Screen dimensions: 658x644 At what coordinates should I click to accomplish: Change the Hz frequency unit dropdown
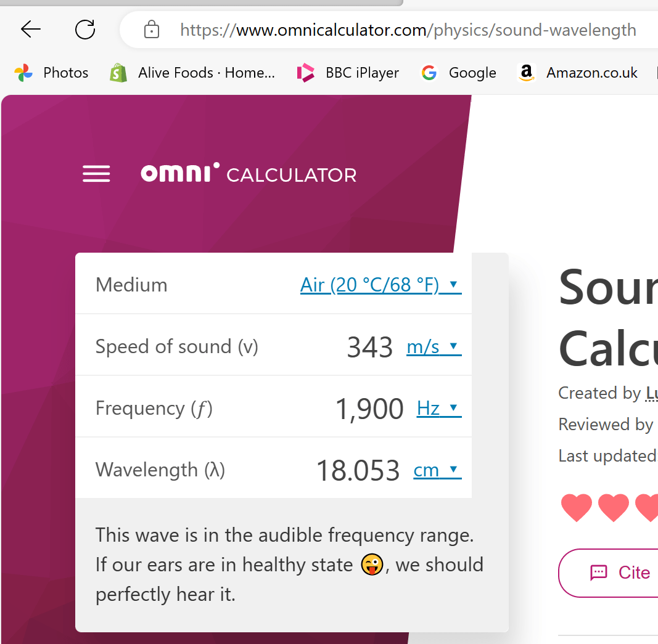(x=439, y=408)
